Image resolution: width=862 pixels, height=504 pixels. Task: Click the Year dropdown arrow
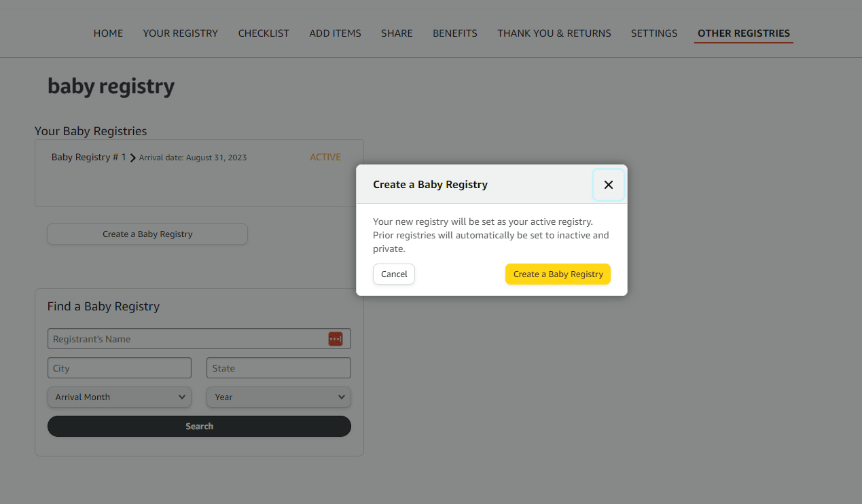pyautogui.click(x=342, y=397)
